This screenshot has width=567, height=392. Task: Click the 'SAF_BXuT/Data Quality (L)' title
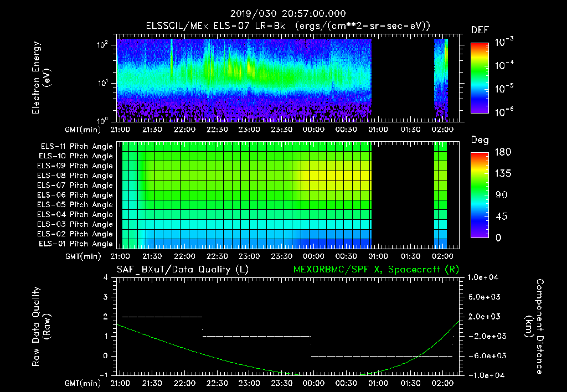tap(183, 270)
